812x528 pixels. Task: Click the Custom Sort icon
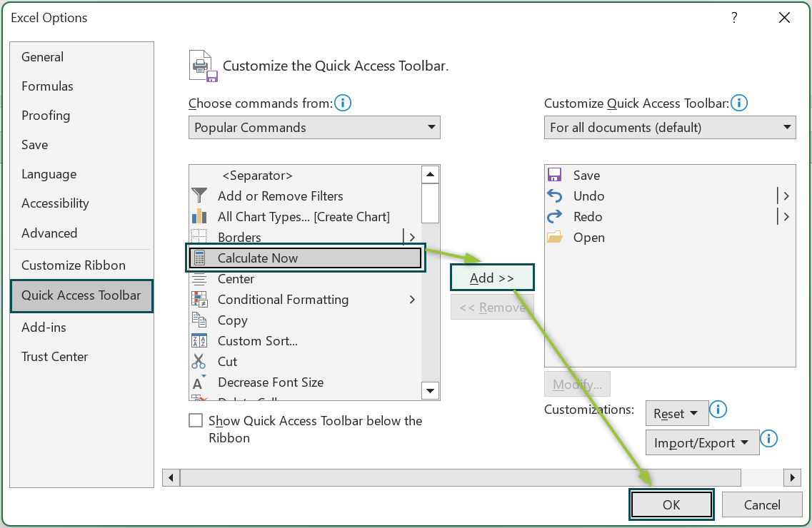(199, 341)
